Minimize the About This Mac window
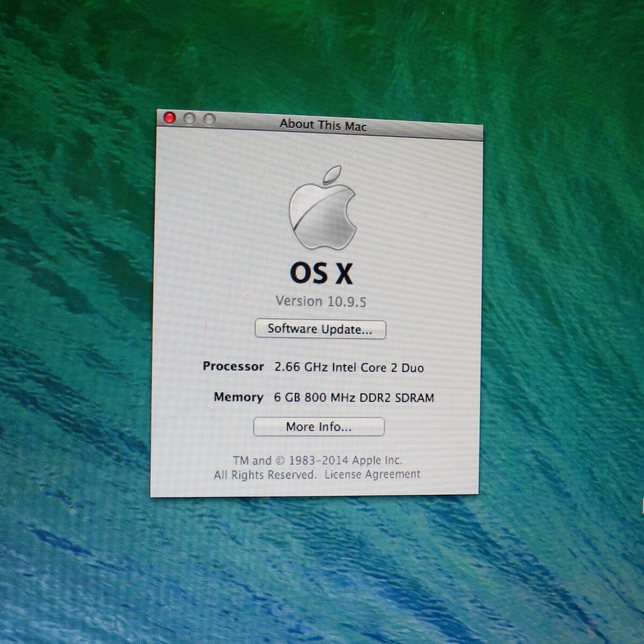 pos(189,119)
